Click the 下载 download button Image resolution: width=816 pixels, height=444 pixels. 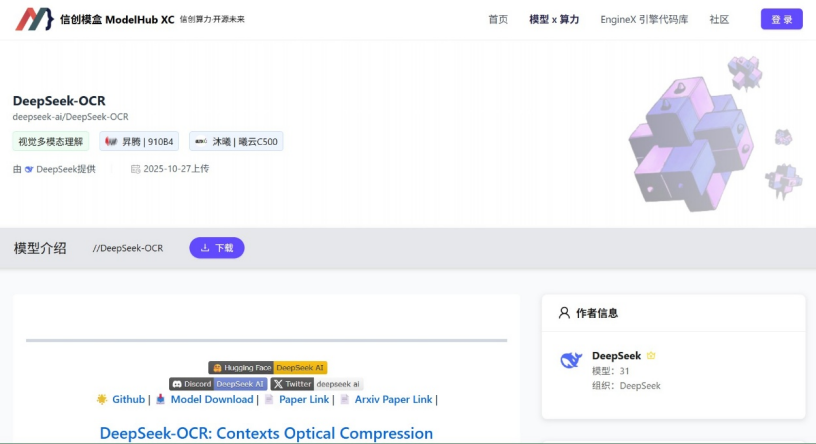(x=216, y=248)
